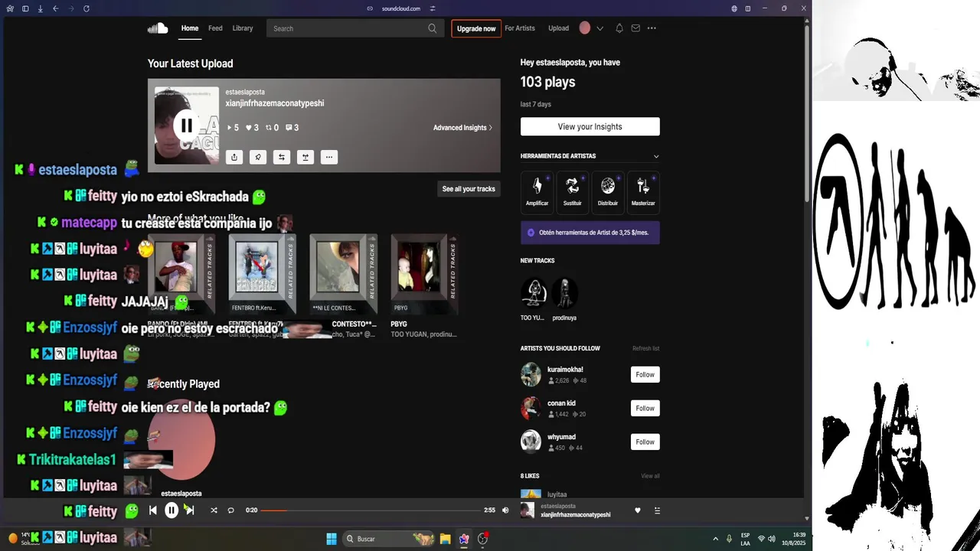Pause playback in the bottom player
980x551 pixels.
(171, 510)
